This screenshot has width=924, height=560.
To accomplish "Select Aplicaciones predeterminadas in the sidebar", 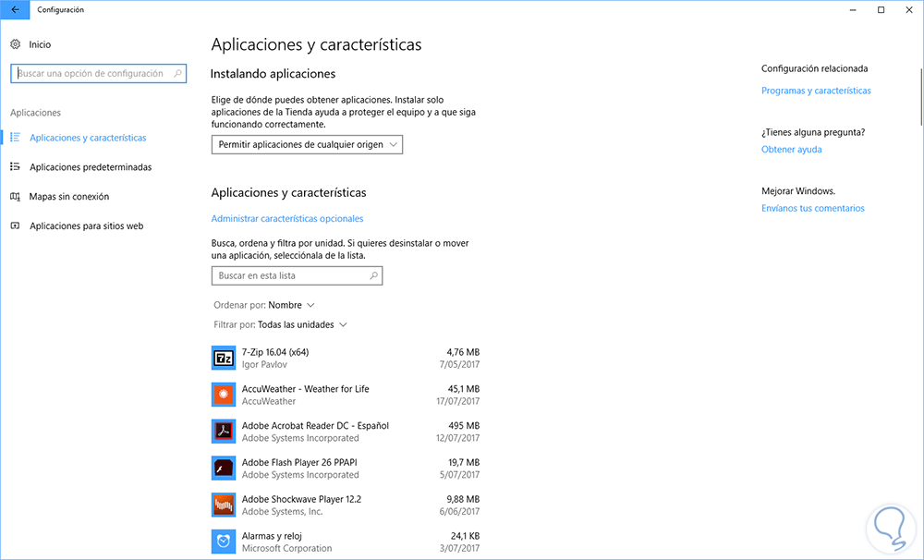I will [x=91, y=167].
